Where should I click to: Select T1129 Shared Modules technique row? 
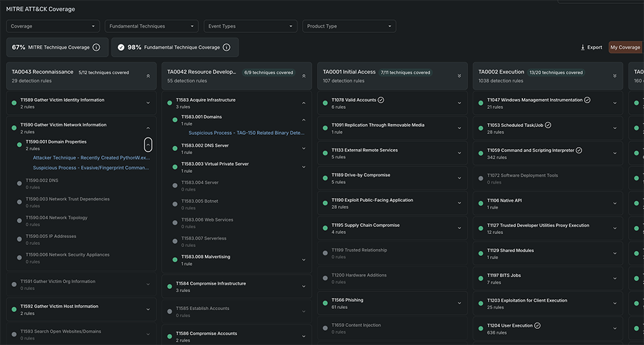pos(548,253)
